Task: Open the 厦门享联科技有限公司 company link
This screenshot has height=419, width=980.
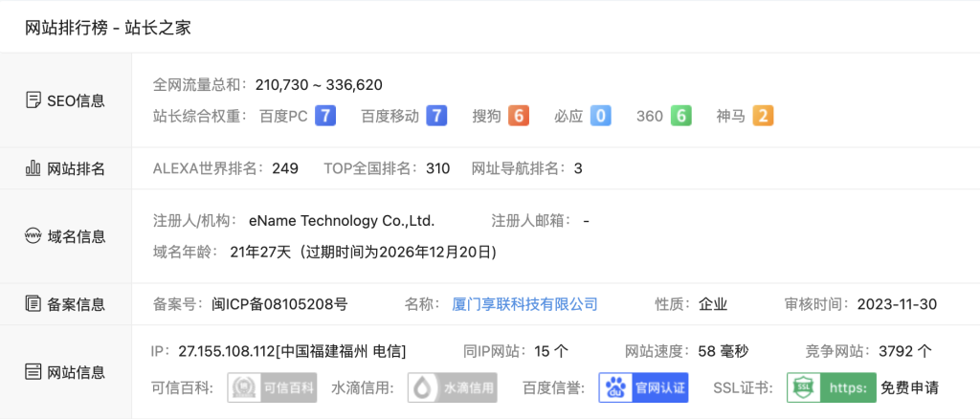Action: tap(525, 305)
